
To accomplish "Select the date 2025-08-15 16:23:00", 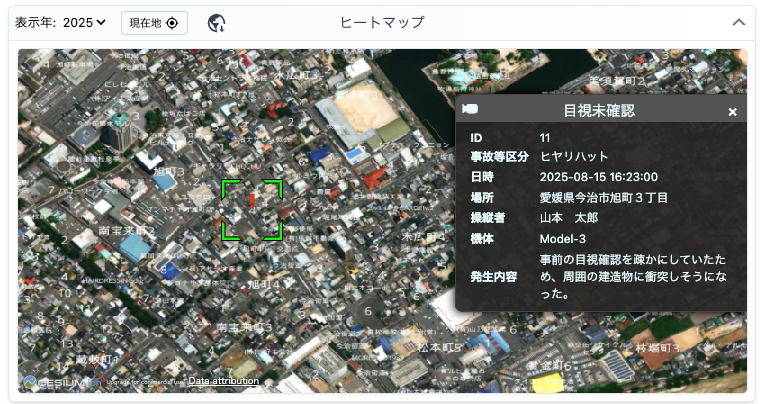I will click(x=598, y=177).
